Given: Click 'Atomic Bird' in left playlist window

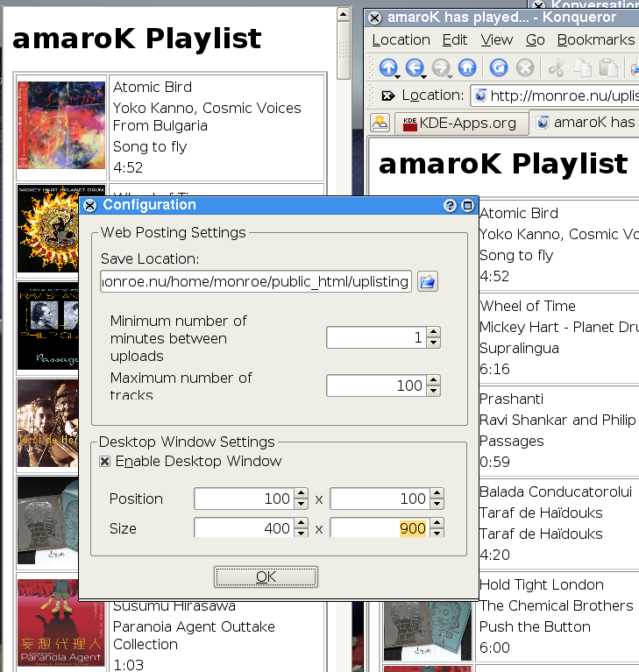Looking at the screenshot, I should click(153, 88).
